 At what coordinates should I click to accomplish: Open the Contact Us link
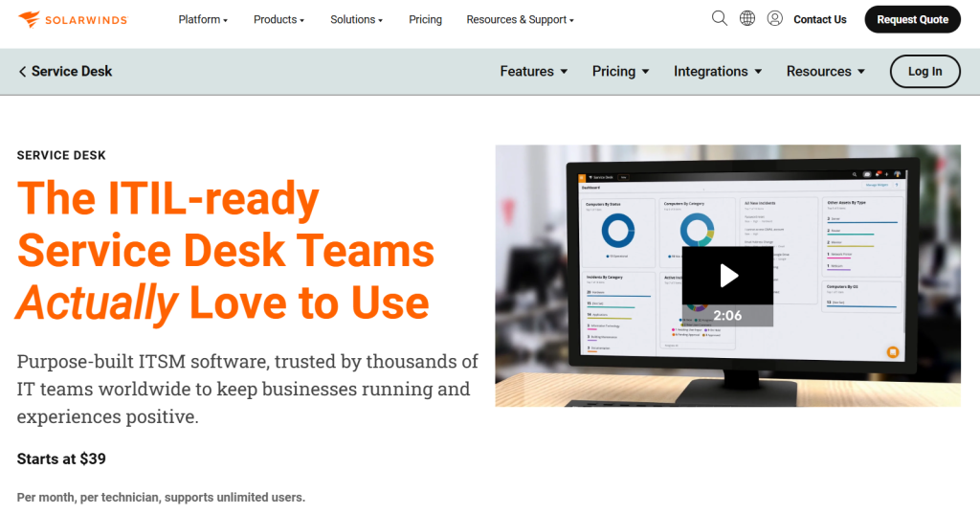819,19
